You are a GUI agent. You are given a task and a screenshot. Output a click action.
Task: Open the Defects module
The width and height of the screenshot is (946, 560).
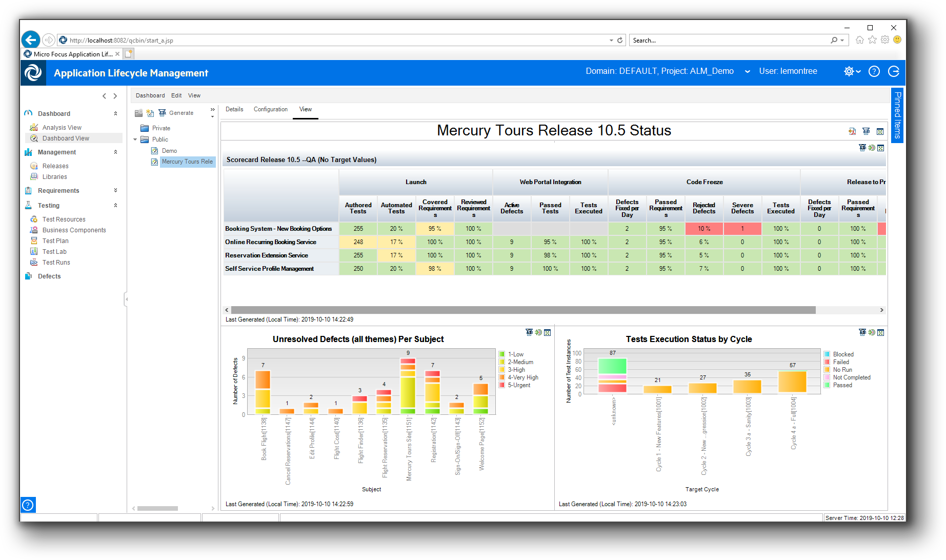pyautogui.click(x=49, y=276)
